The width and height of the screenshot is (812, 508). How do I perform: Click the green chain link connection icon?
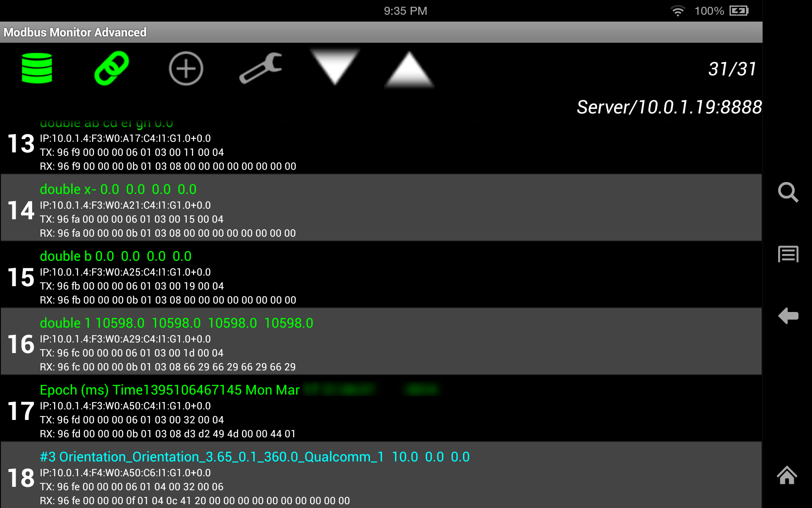112,68
